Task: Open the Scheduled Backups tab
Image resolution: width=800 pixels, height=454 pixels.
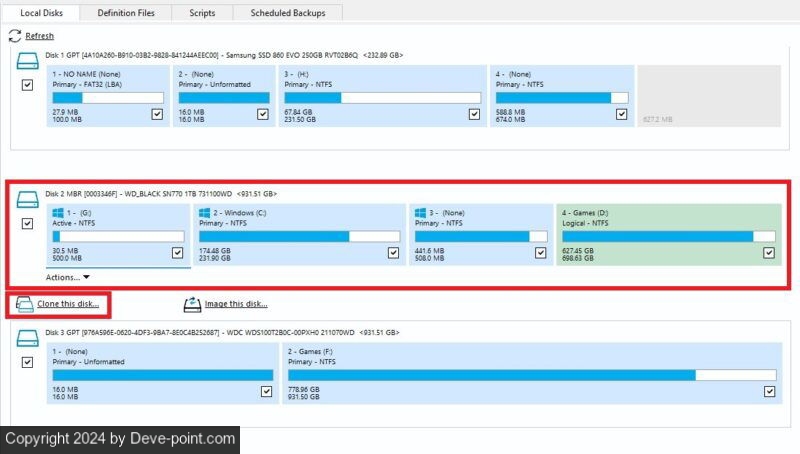Action: [287, 13]
